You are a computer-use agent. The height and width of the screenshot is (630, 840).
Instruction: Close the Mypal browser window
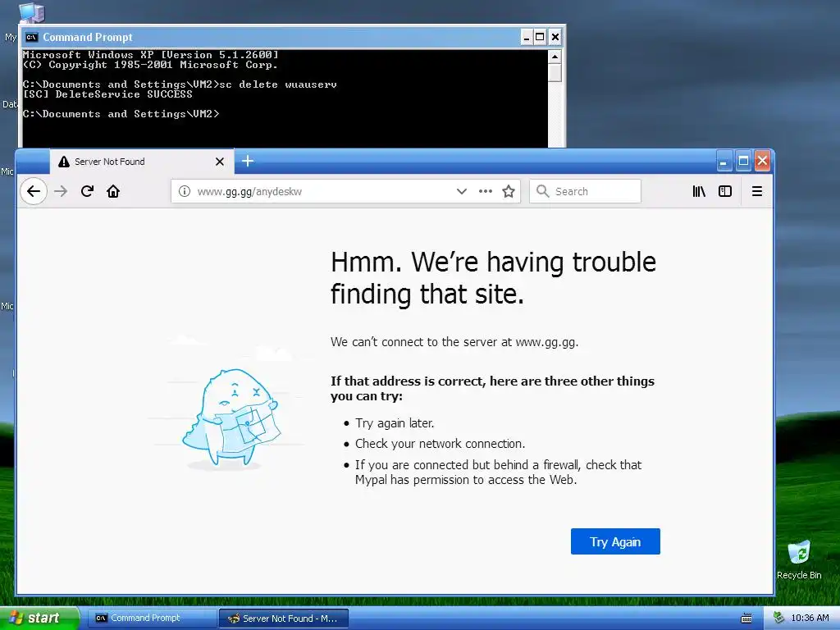(762, 161)
